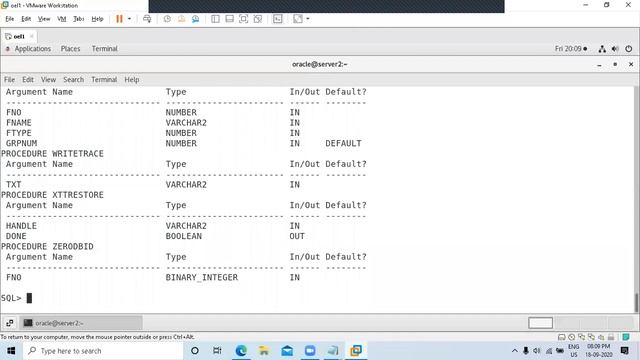This screenshot has height=360, width=640.
Task: Click the microphone tray icon
Action: click(x=526, y=351)
